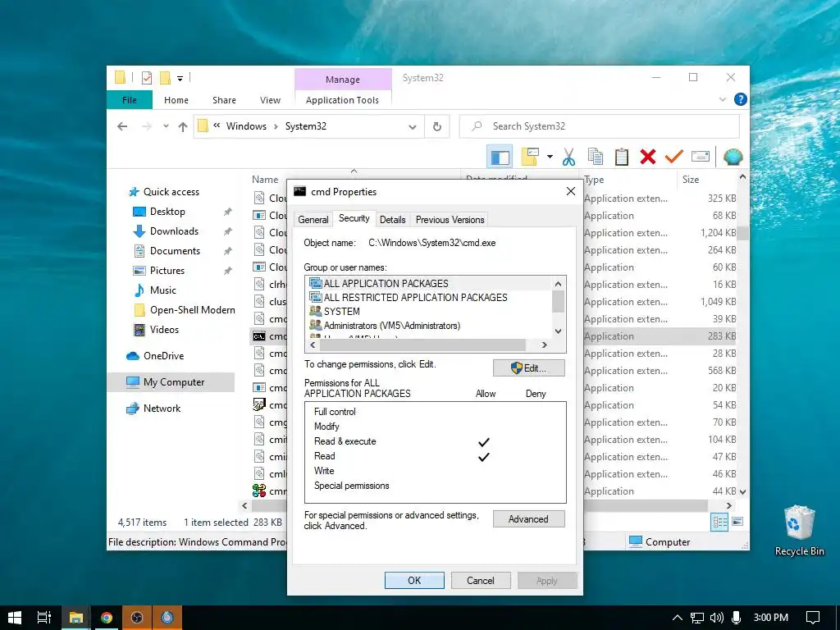Click the red X Delete icon
840x630 pixels.
(x=648, y=157)
